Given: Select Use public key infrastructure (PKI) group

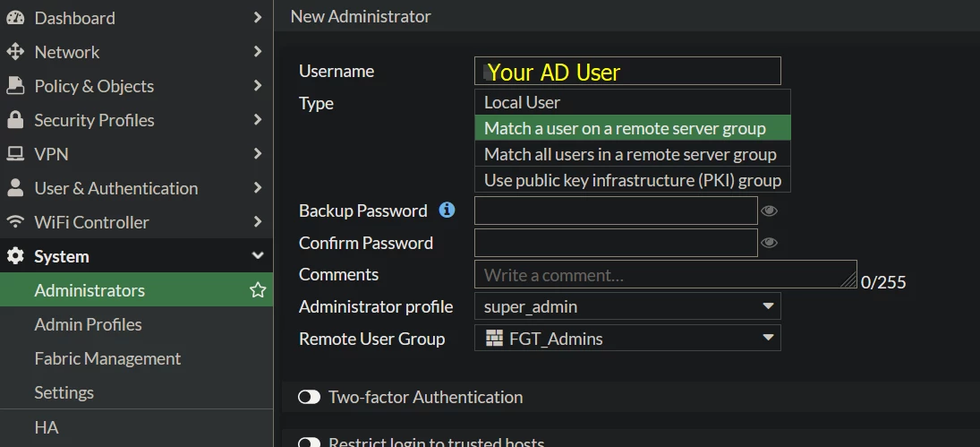Looking at the screenshot, I should (633, 180).
